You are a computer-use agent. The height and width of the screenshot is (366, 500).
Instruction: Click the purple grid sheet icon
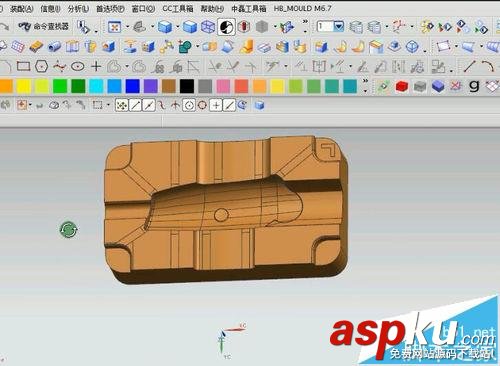(18, 47)
